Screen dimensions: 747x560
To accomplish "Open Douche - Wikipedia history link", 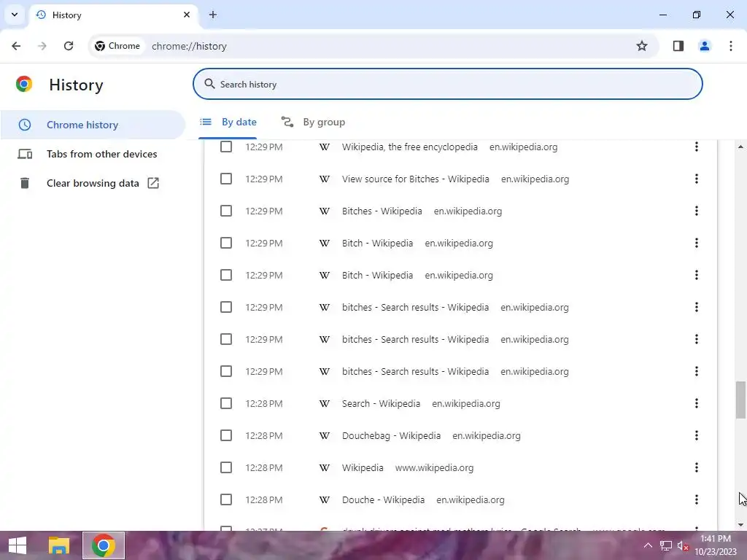I will pos(383,499).
